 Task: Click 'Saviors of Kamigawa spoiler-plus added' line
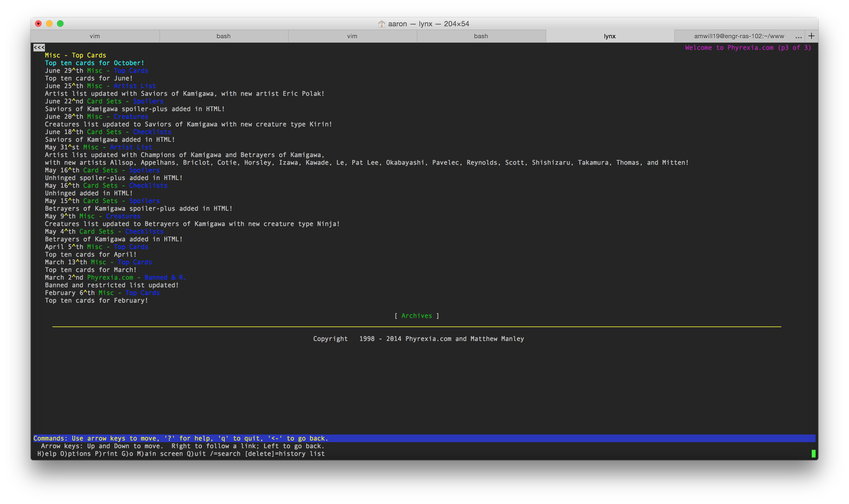point(135,109)
